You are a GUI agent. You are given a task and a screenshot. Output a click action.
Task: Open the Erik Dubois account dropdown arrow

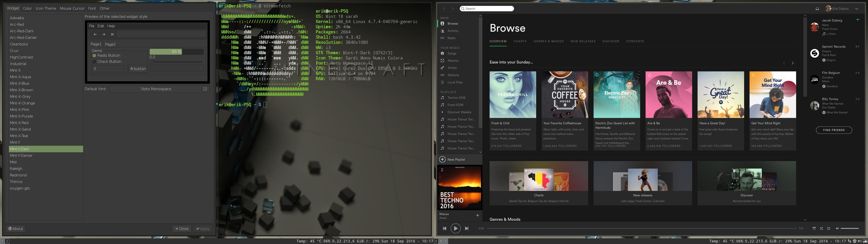[x=856, y=9]
